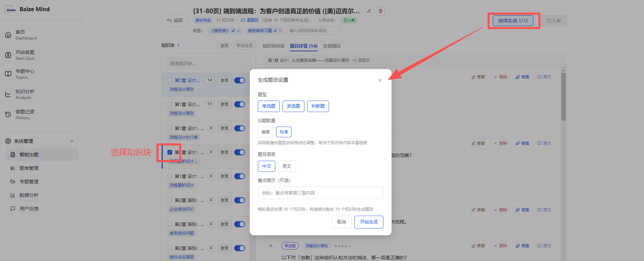Image resolution: width=644 pixels, height=261 pixels.
Task: Click the 已入库 button
Action: 554,21
